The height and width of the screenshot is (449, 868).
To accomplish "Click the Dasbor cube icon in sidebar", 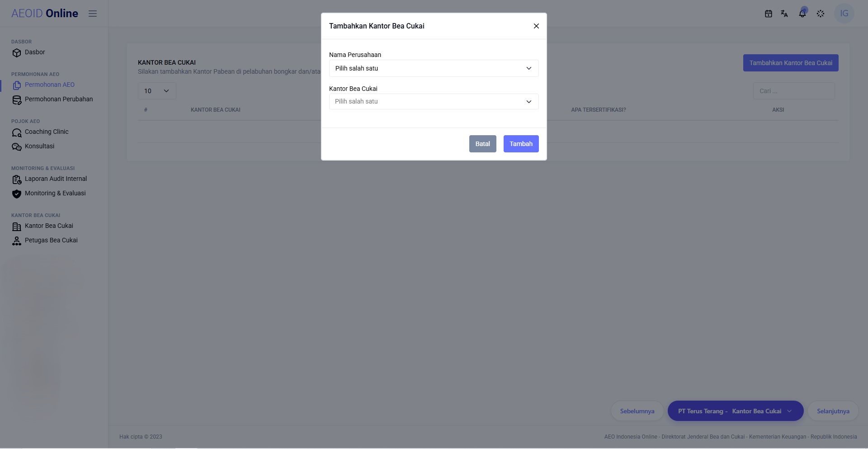I will [17, 53].
